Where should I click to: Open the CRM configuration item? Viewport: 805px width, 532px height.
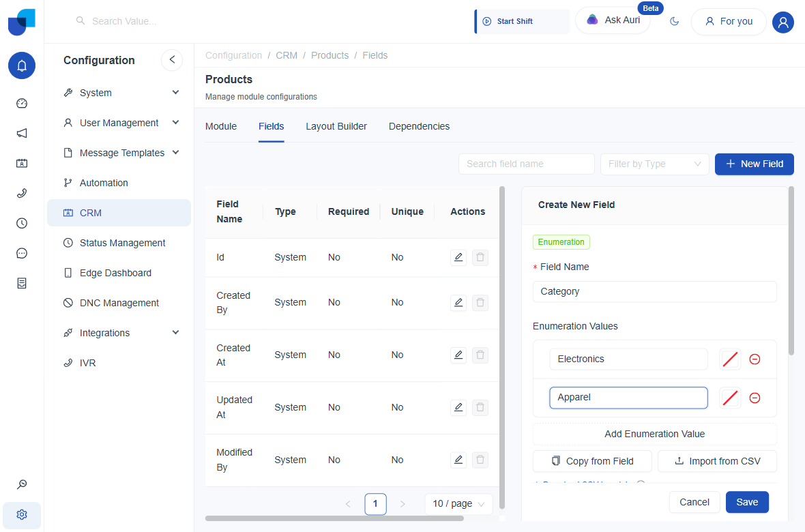tap(119, 213)
